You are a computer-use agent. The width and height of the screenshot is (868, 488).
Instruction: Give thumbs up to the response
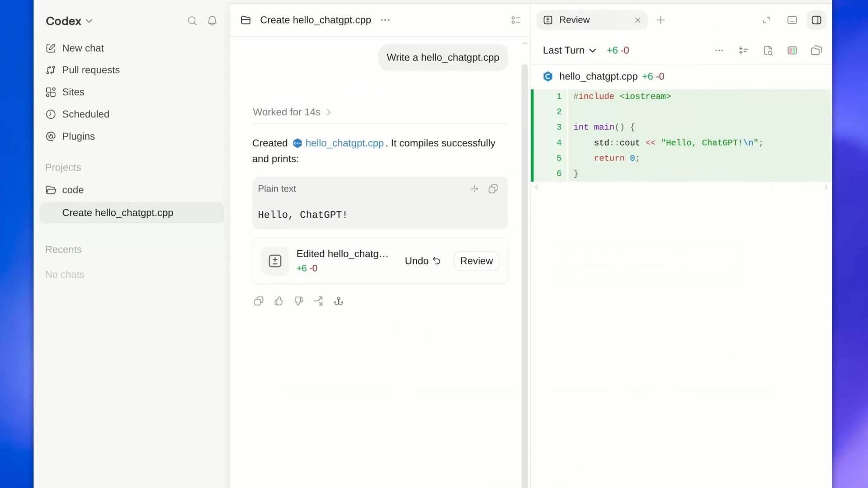click(x=278, y=301)
